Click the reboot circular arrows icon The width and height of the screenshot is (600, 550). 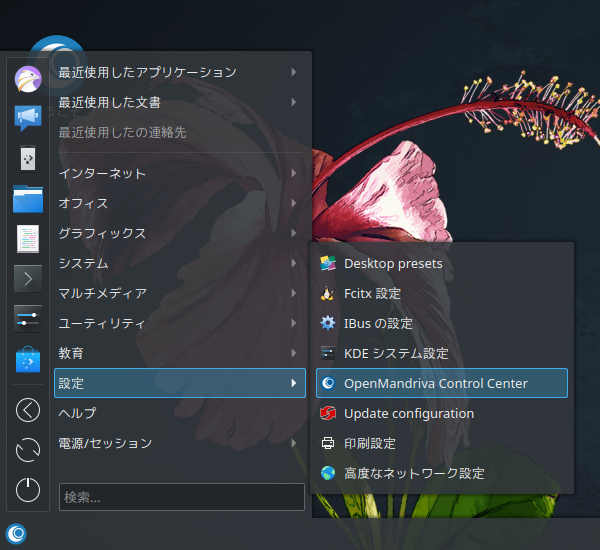[x=28, y=450]
